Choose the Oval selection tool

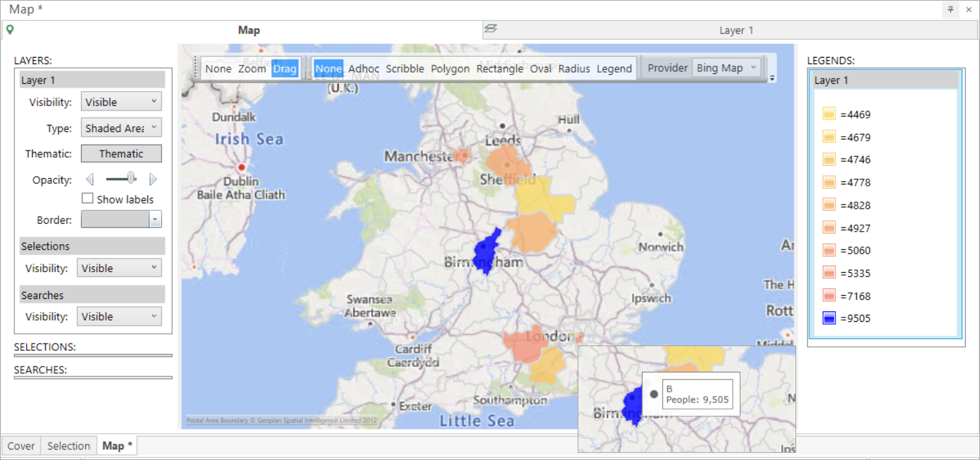(541, 69)
